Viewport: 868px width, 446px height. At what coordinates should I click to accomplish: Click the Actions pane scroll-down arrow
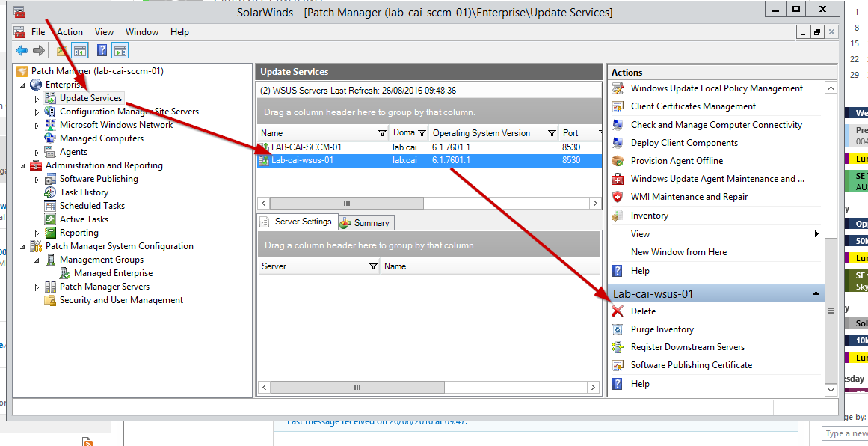831,390
